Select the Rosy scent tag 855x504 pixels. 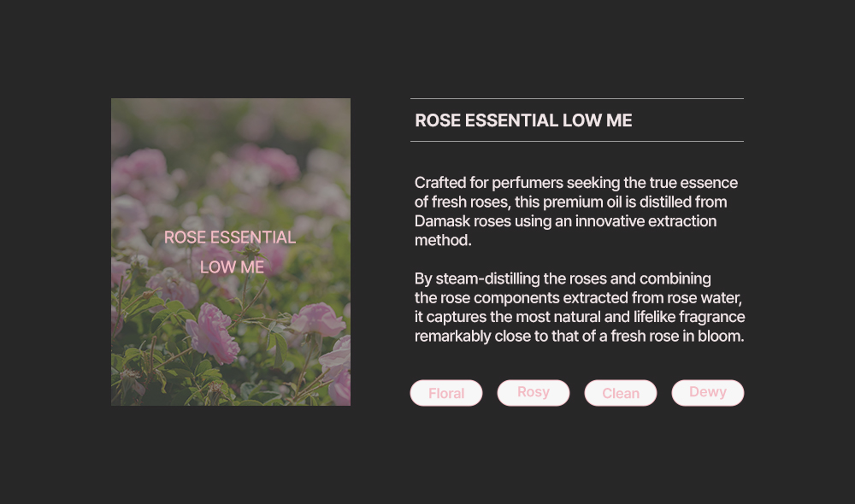coord(534,393)
